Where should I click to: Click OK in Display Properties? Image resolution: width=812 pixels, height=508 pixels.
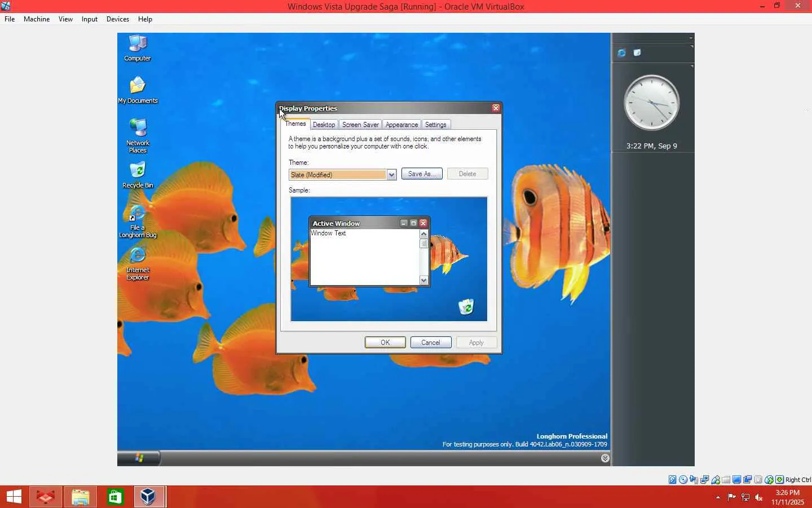click(x=385, y=343)
